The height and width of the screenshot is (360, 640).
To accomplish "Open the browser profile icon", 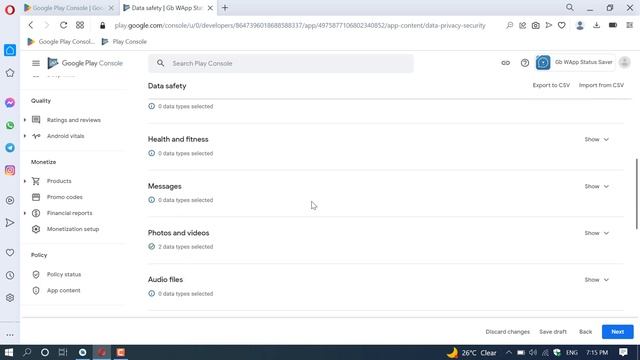I will (x=580, y=25).
